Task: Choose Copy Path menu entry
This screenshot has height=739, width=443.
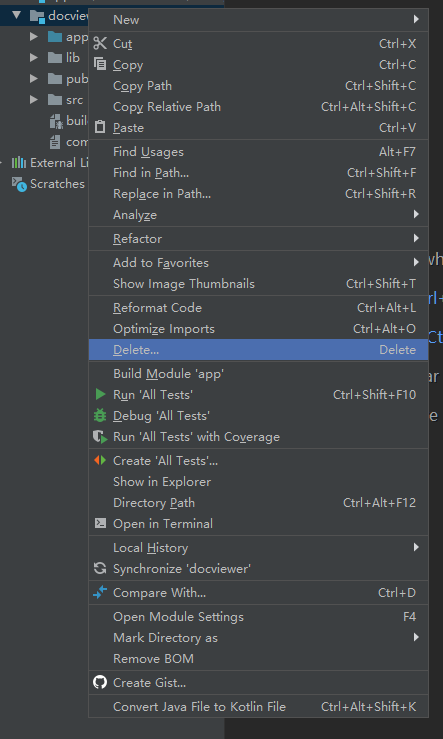Action: [258, 86]
